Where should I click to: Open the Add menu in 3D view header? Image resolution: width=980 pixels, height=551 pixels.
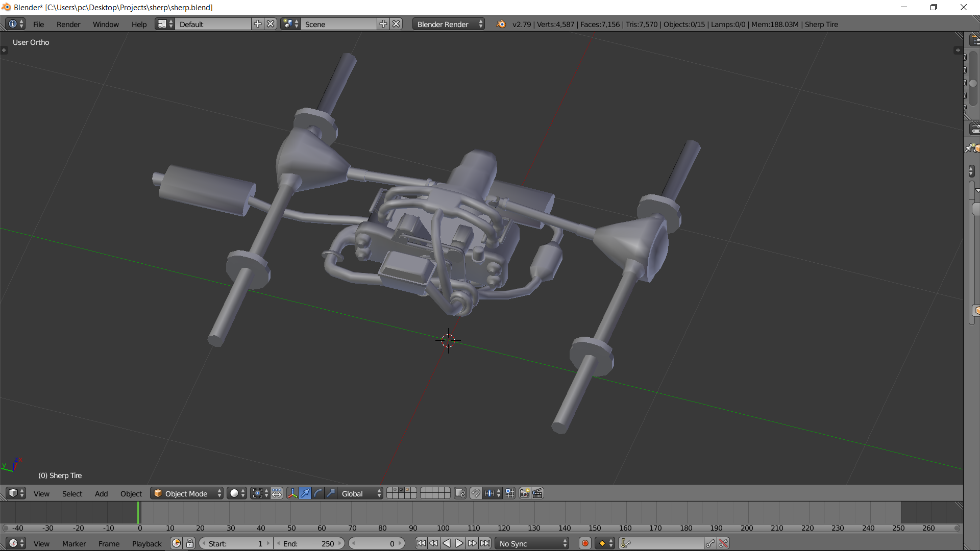coord(101,493)
